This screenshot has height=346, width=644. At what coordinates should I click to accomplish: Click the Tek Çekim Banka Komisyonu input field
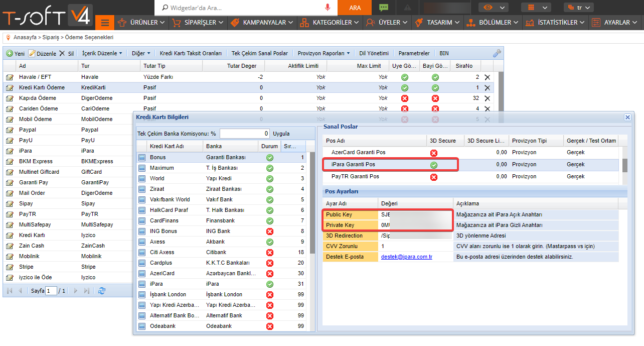tap(245, 134)
